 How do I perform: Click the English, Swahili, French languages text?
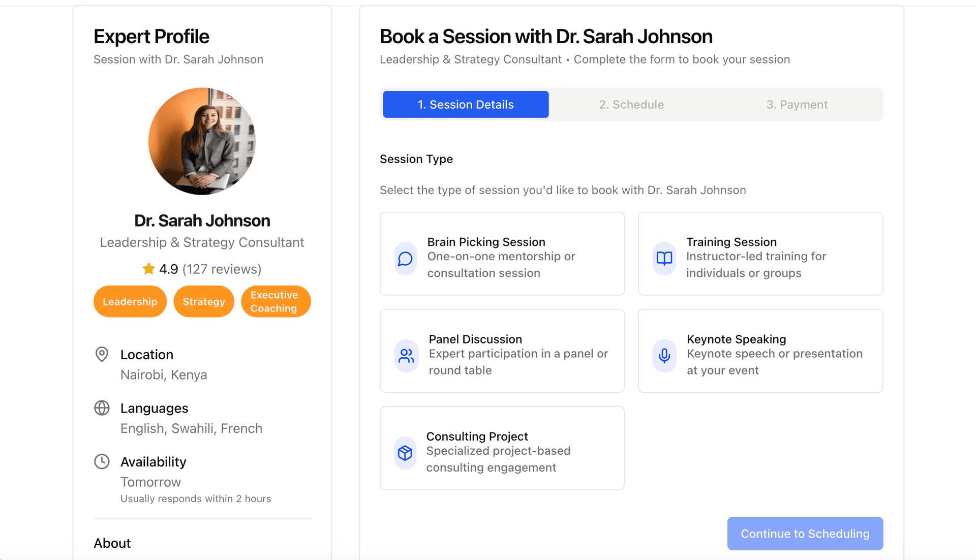(191, 428)
